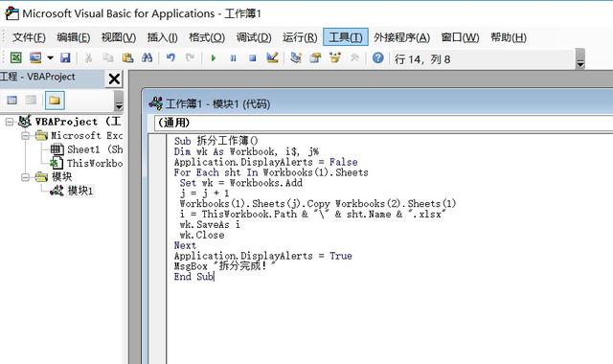613x364 pixels.
Task: Click the Redo arrow icon
Action: [190, 57]
